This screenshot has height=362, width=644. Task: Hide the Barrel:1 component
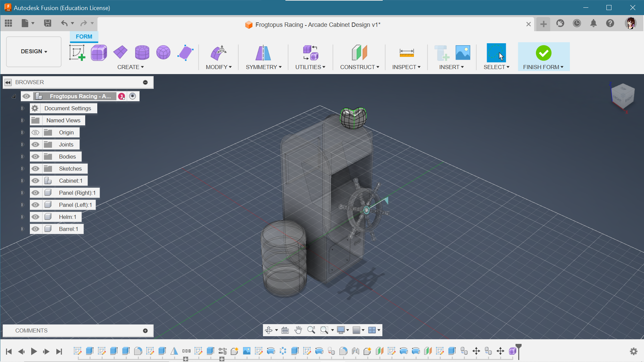(36, 229)
